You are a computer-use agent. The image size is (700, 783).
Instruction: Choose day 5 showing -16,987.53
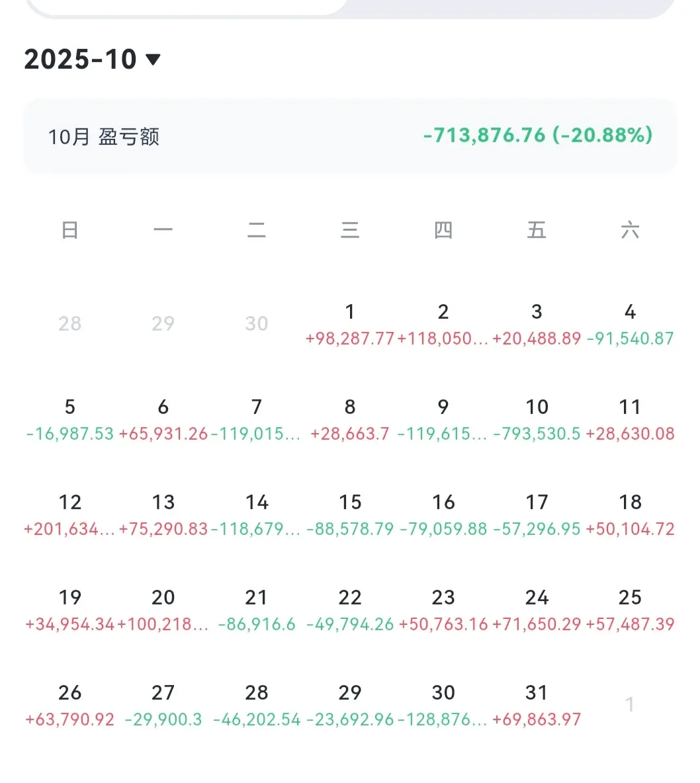pyautogui.click(x=69, y=419)
